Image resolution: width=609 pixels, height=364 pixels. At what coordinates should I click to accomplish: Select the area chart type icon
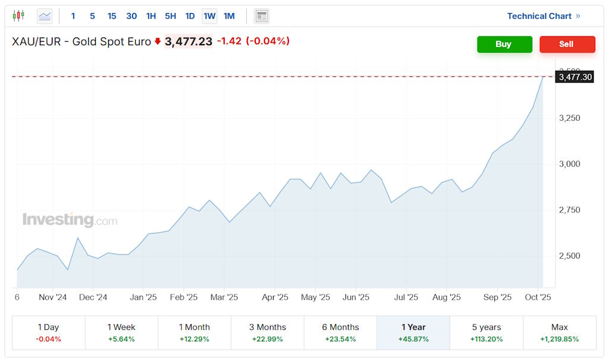click(x=45, y=16)
